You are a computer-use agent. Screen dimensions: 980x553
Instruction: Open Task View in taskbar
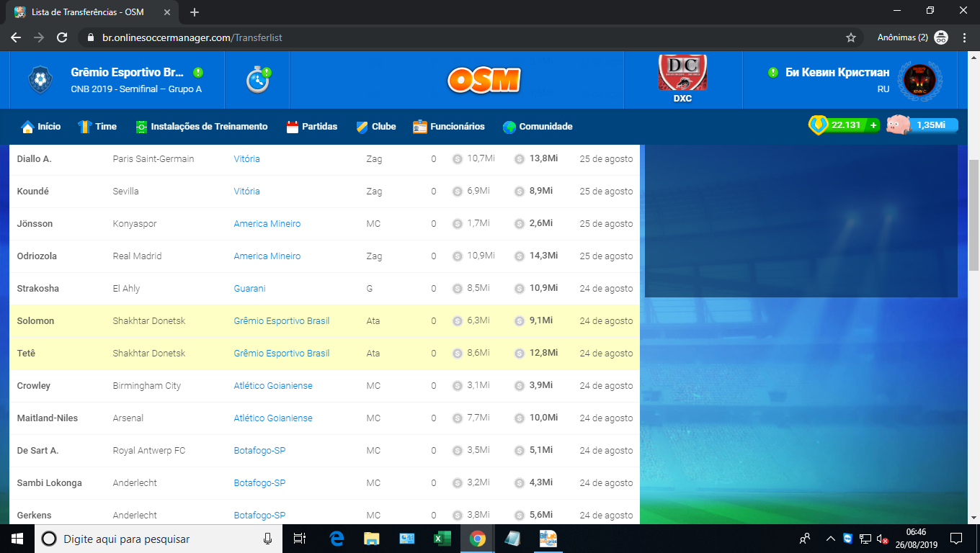pos(300,539)
